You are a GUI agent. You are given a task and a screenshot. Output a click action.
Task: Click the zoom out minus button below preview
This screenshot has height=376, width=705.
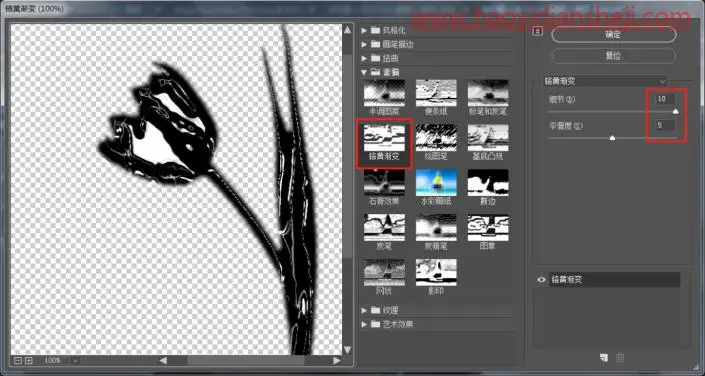[x=18, y=360]
